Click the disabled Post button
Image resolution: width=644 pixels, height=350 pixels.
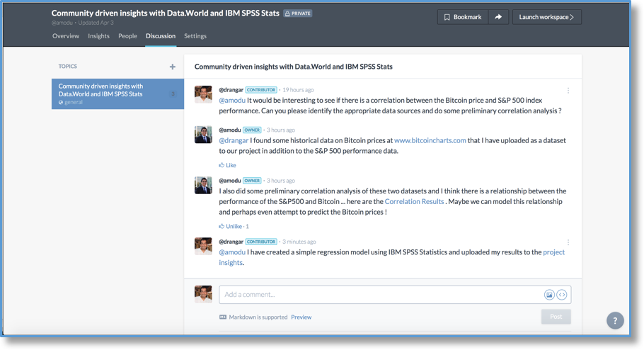coord(556,317)
